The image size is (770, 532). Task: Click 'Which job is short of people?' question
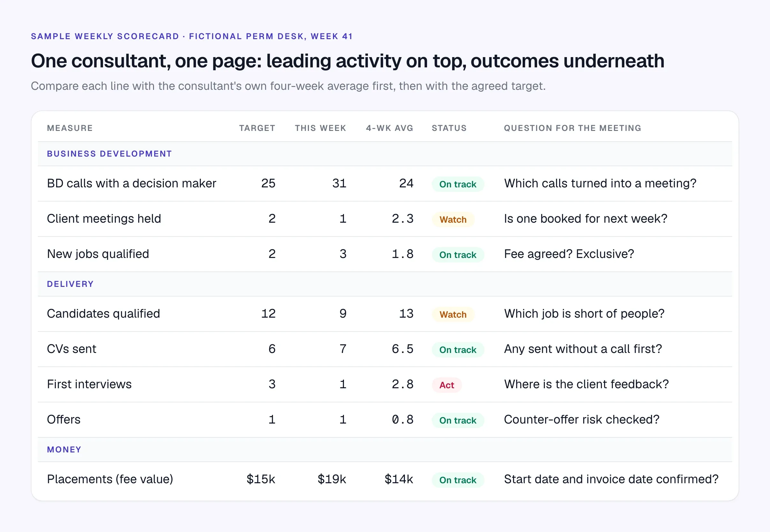tap(584, 314)
